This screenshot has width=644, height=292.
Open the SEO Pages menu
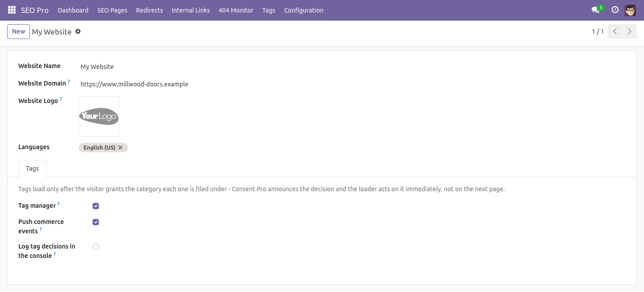coord(112,10)
